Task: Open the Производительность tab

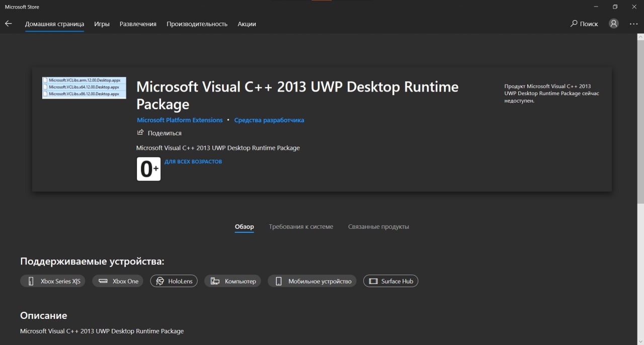Action: (197, 24)
